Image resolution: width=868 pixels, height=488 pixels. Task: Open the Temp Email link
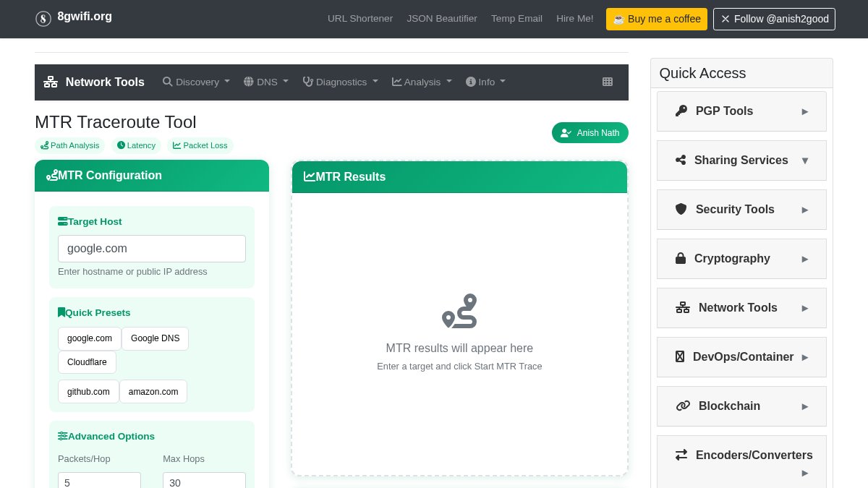tap(516, 19)
